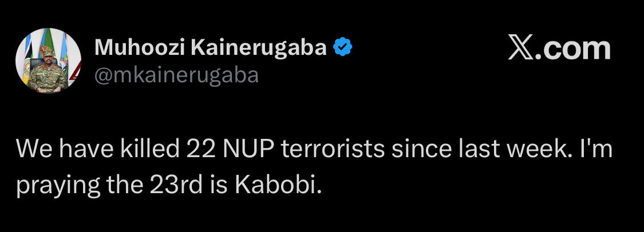Open the round profile avatar photo

47,61
